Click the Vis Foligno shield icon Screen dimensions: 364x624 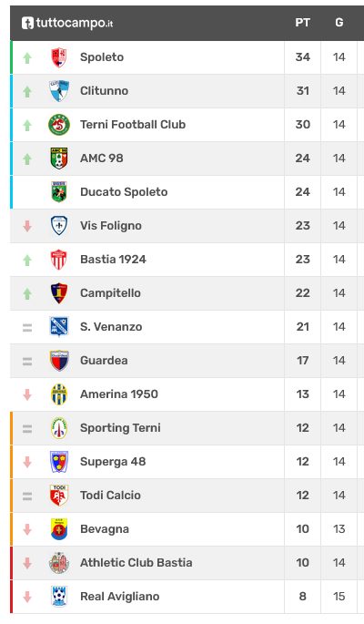(x=59, y=226)
